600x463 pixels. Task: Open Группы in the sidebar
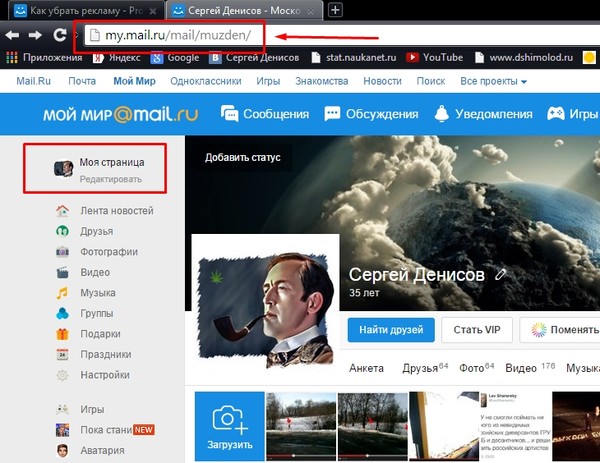85,313
